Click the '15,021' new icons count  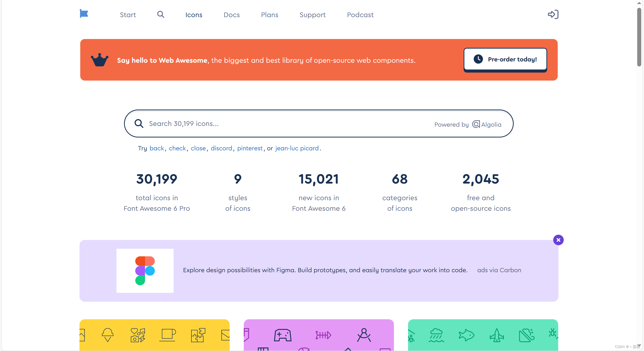[x=319, y=179]
